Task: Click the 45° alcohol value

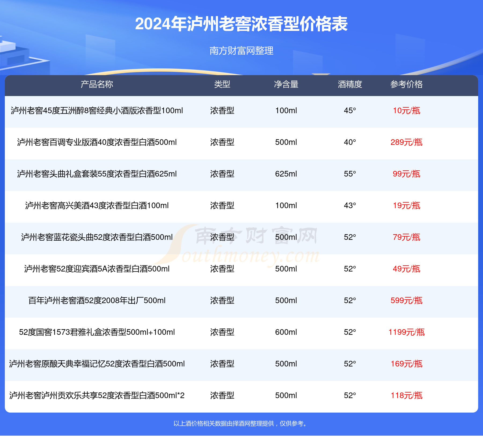Action: (x=350, y=111)
